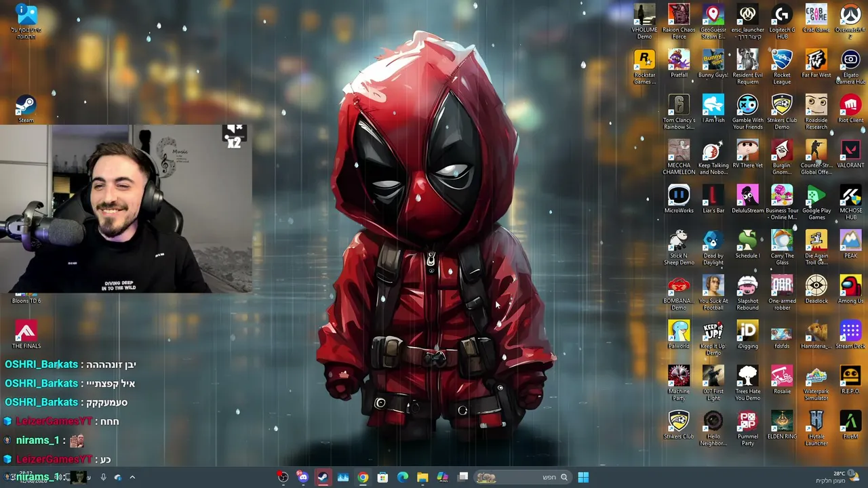Select the GeoGuessr Steam Edition shortcut
The height and width of the screenshot is (488, 868).
click(x=713, y=21)
